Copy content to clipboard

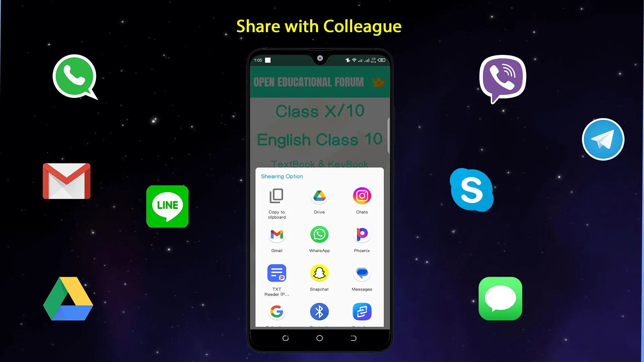click(276, 201)
